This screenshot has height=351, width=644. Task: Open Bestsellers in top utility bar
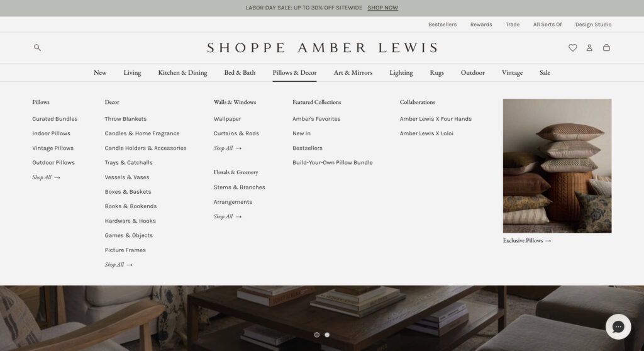pyautogui.click(x=442, y=25)
